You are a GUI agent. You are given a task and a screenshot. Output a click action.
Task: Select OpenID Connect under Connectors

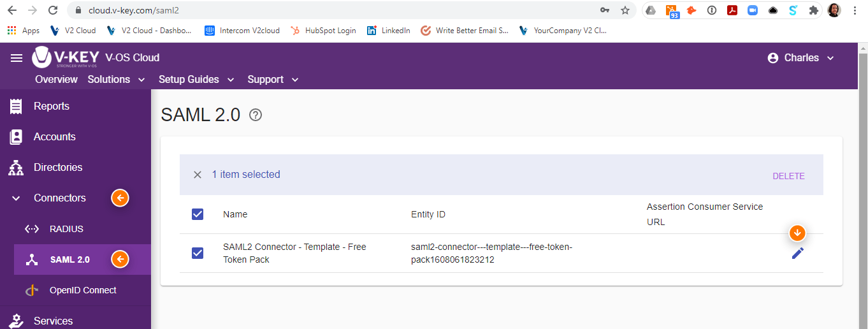[x=82, y=290]
